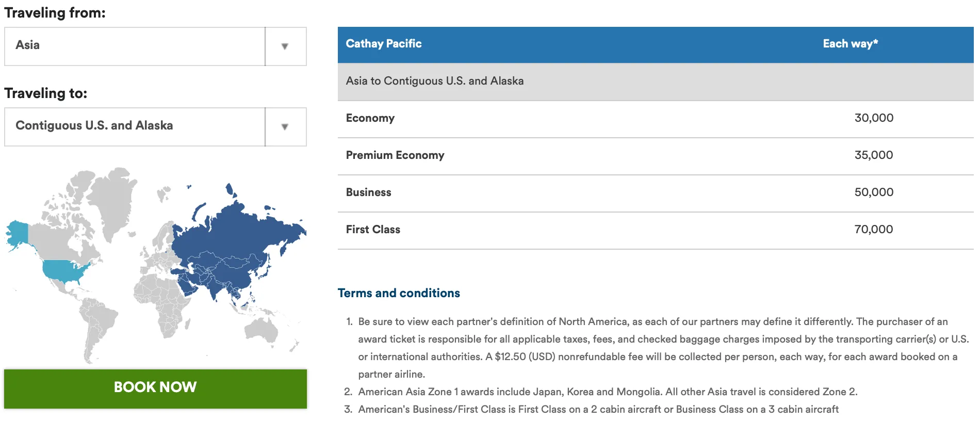Open the Traveling from dropdown arrow
Viewport: 980px width, 421px height.
click(285, 46)
